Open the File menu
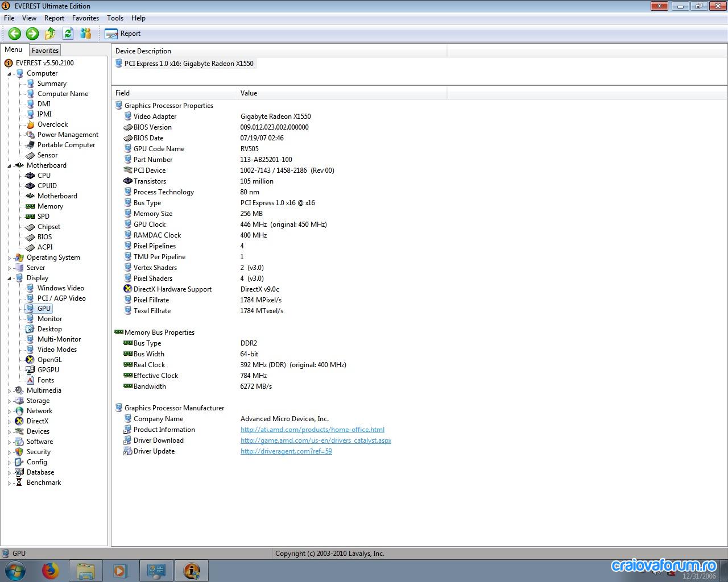Viewport: 728px width, 582px height. coord(9,18)
